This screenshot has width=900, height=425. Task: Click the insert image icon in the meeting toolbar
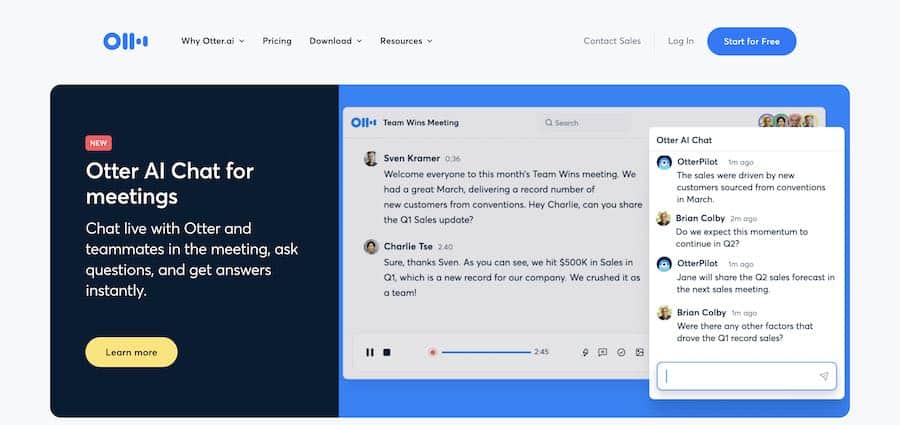pyautogui.click(x=639, y=353)
